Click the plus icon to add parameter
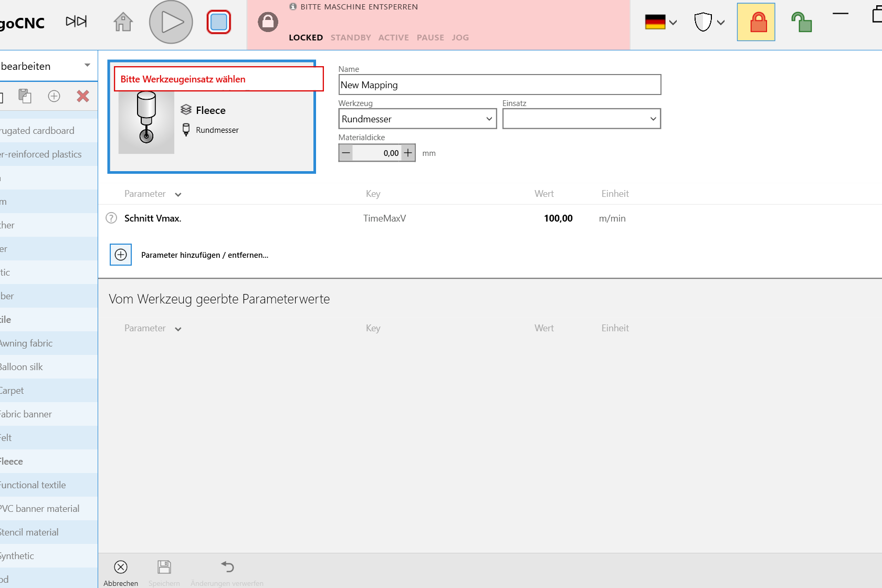882x588 pixels. (x=121, y=255)
